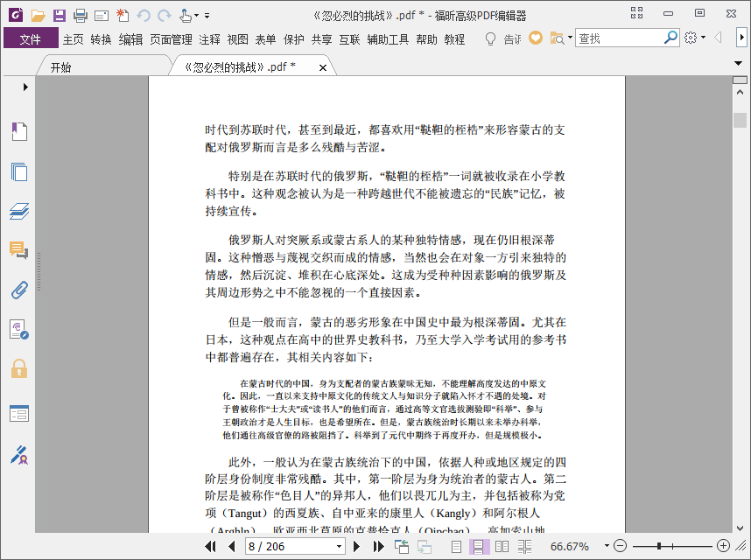Open the Certify signature pen panel icon
This screenshot has height=560, width=751.
(x=19, y=455)
